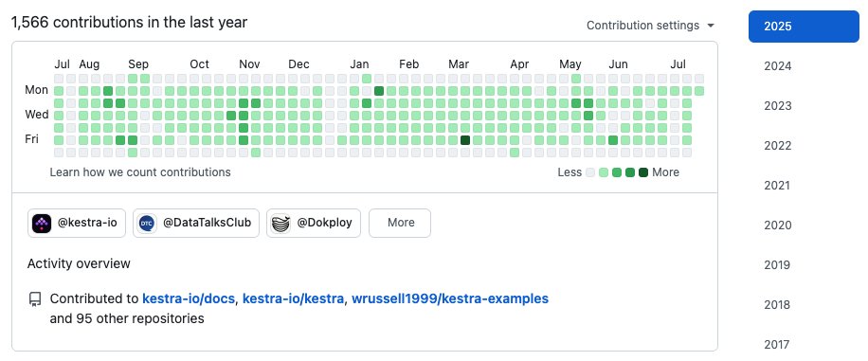Click the Mon weekday label
Screen dimensions: 868x361
(37, 90)
